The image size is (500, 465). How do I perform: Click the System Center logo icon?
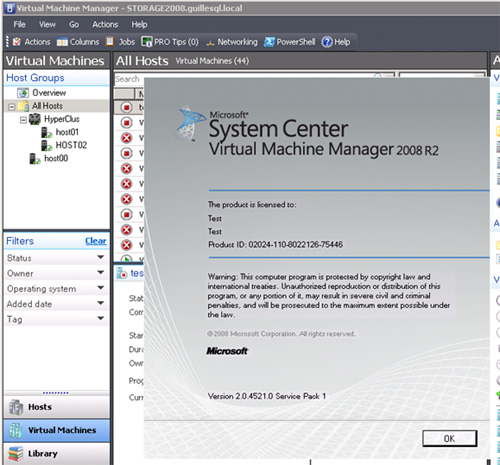[191, 123]
